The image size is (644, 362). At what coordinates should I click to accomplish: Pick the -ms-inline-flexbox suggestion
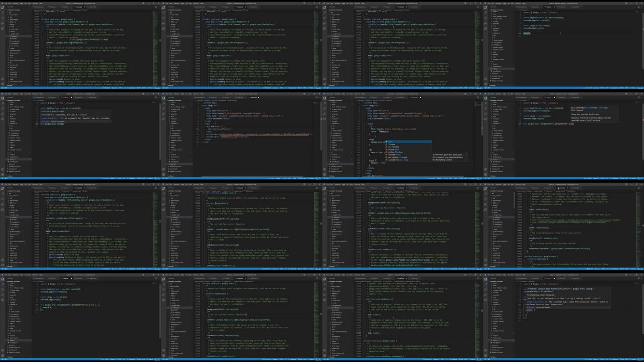(408, 157)
